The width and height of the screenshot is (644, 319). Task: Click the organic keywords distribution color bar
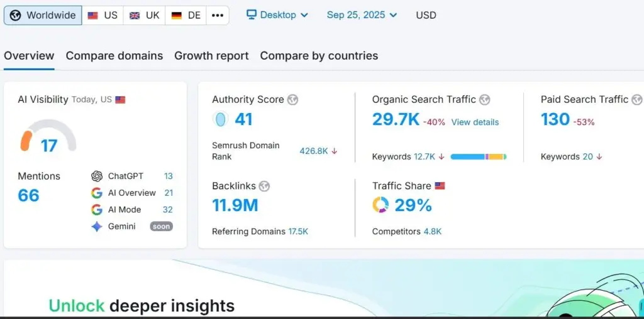(479, 156)
